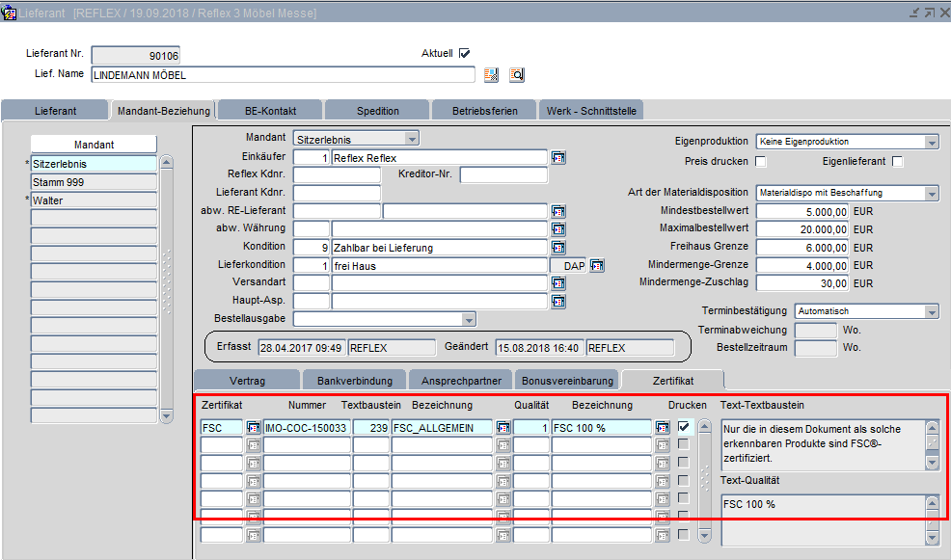The width and height of the screenshot is (951, 560).
Task: Open the Terminbestätigung dropdown
Action: 931,311
